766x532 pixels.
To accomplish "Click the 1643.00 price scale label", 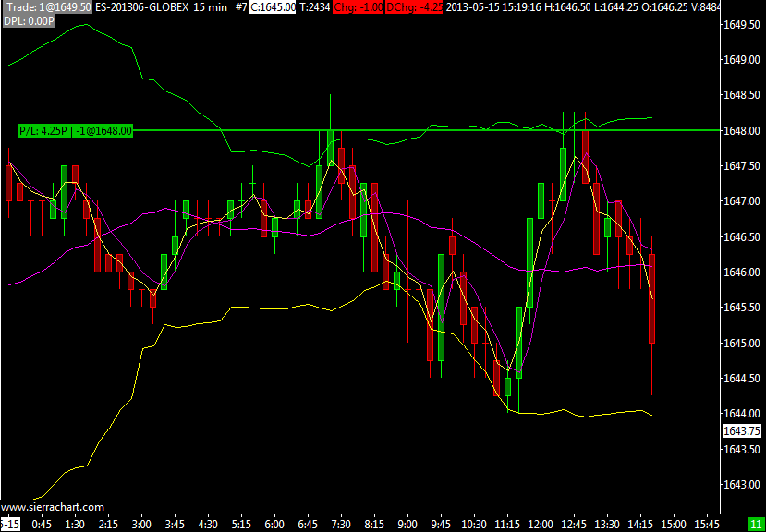I will point(743,485).
